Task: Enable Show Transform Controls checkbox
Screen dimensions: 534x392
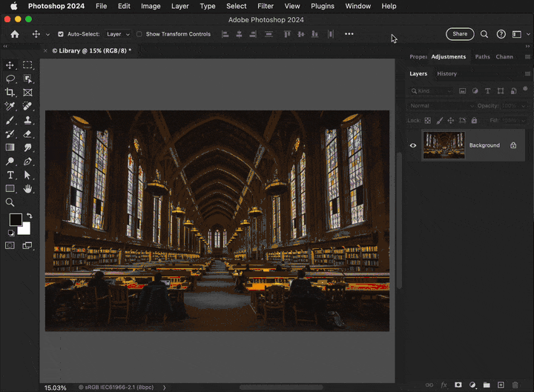Action: [139, 34]
